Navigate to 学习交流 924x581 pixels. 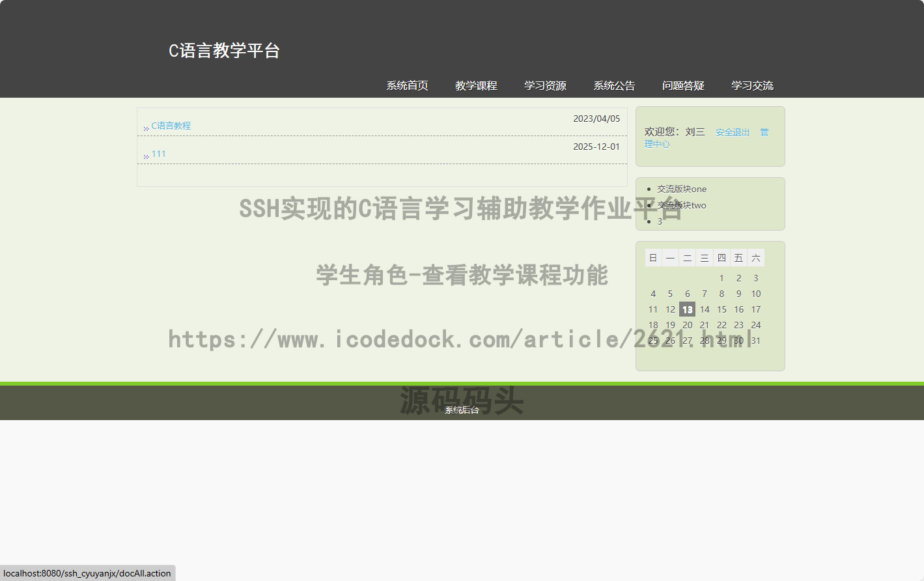(x=752, y=85)
